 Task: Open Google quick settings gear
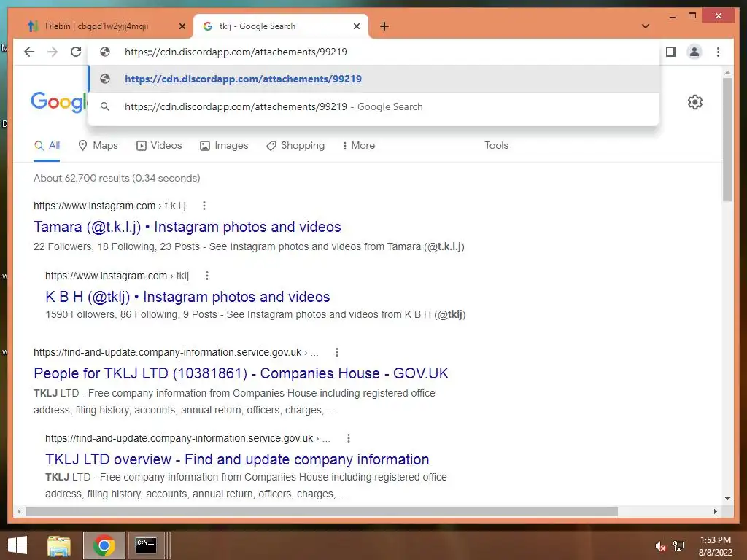695,102
